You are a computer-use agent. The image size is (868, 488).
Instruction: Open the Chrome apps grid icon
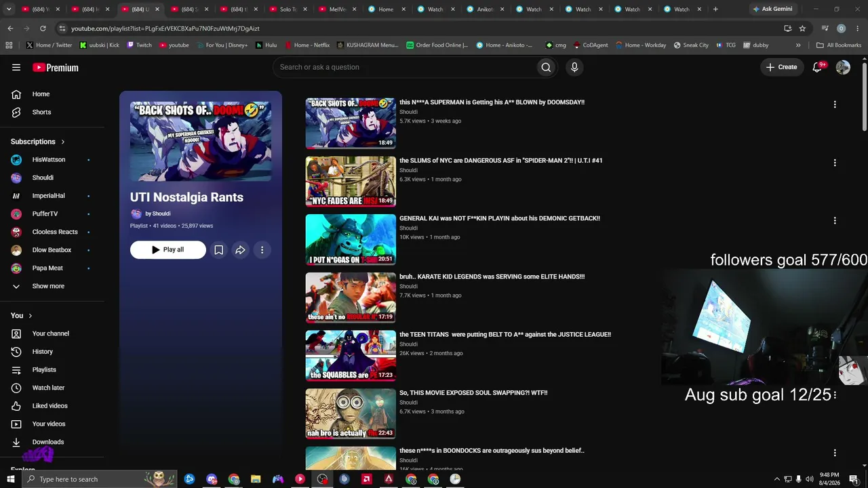9,45
